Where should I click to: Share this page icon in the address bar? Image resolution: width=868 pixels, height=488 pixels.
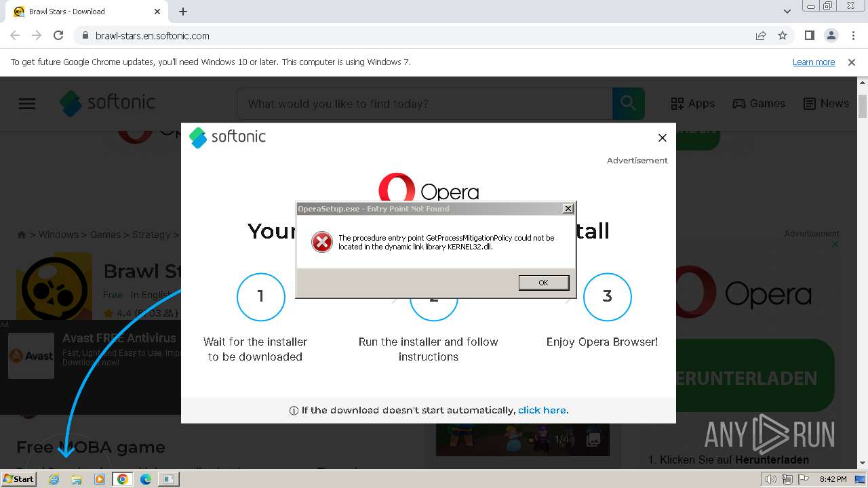[761, 35]
